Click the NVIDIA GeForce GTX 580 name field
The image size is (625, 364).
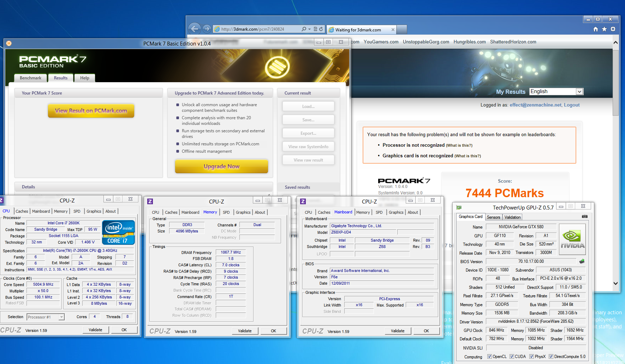tap(521, 227)
